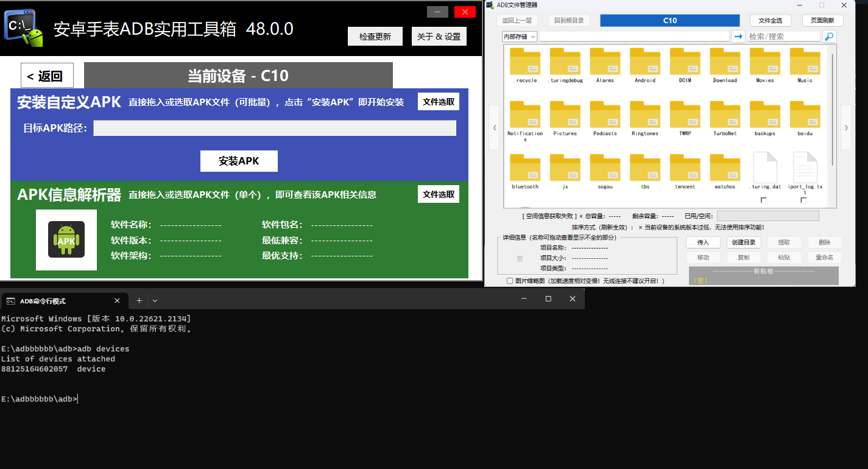
Task: Go to next page with right chevron
Action: coord(845,127)
